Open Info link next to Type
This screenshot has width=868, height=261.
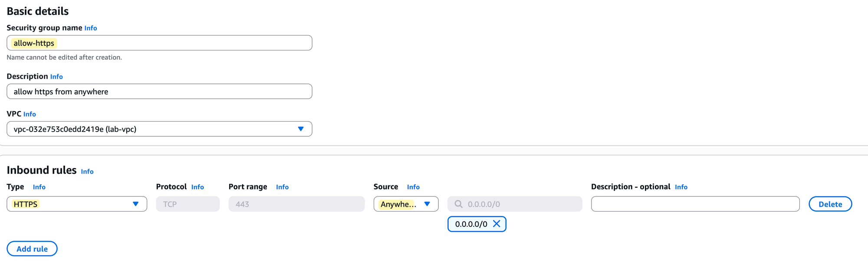pyautogui.click(x=39, y=187)
